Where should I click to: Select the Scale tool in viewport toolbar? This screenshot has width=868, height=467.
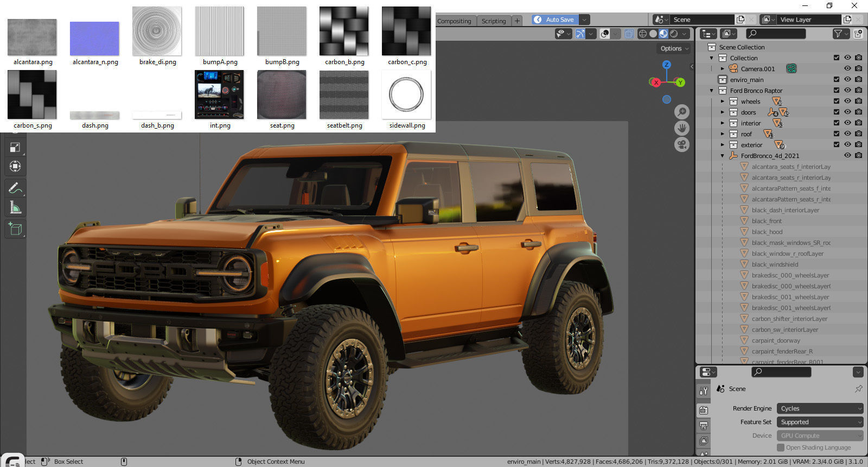pyautogui.click(x=15, y=147)
